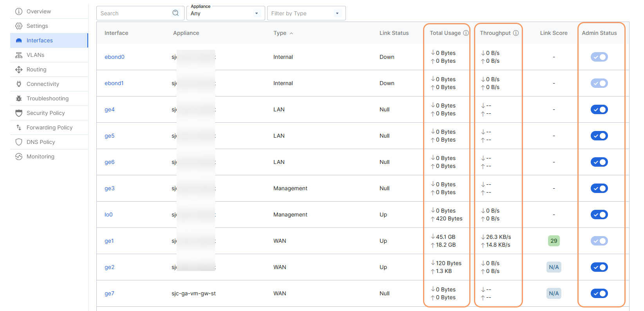Click the Connectivity plug icon
Image resolution: width=644 pixels, height=311 pixels.
coord(19,84)
